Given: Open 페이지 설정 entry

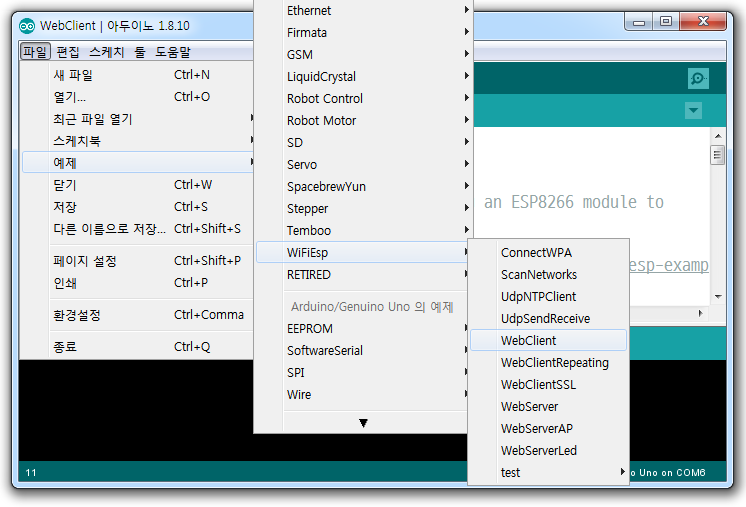Looking at the screenshot, I should pyautogui.click(x=137, y=261).
